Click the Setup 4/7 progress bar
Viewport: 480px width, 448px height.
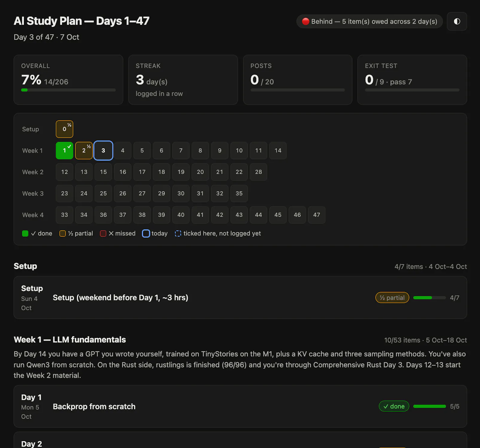coord(430,298)
